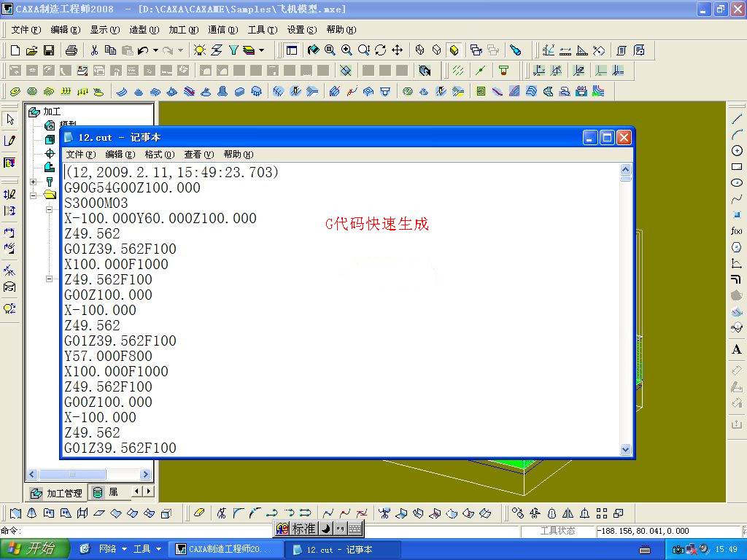This screenshot has width=747, height=560.
Task: Select the circle tool in right sidebar
Action: click(737, 150)
